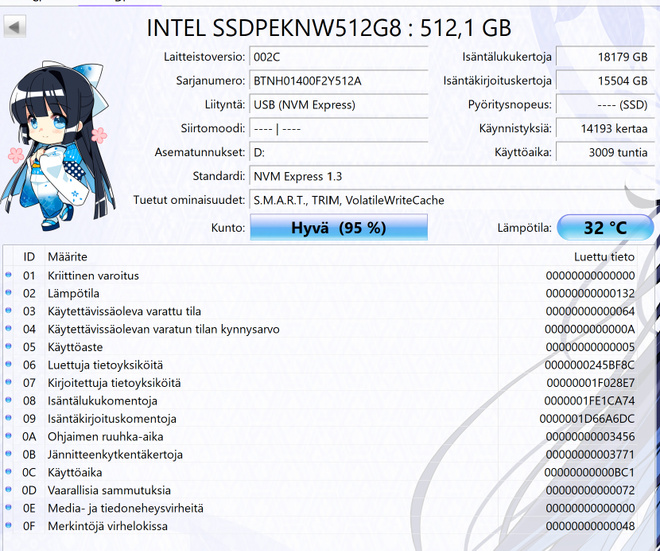Click status dot for Jännitteenkytkentäkertoja row

click(x=8, y=454)
